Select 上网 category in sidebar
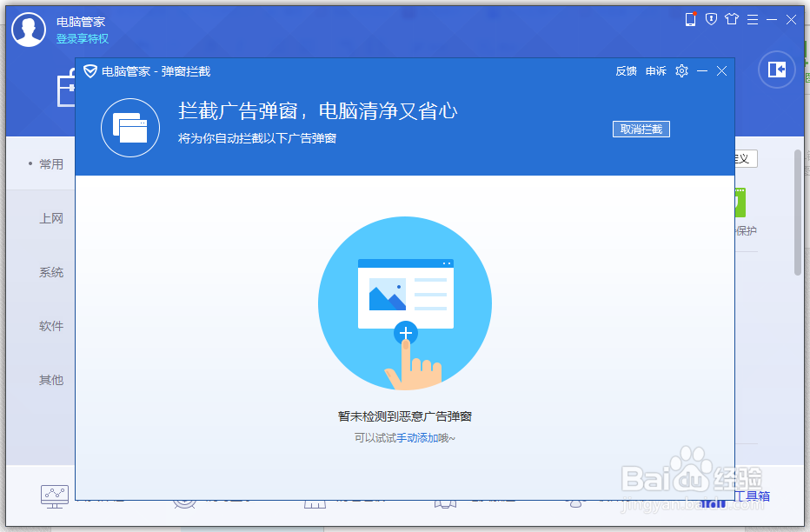This screenshot has width=810, height=532. tap(51, 218)
